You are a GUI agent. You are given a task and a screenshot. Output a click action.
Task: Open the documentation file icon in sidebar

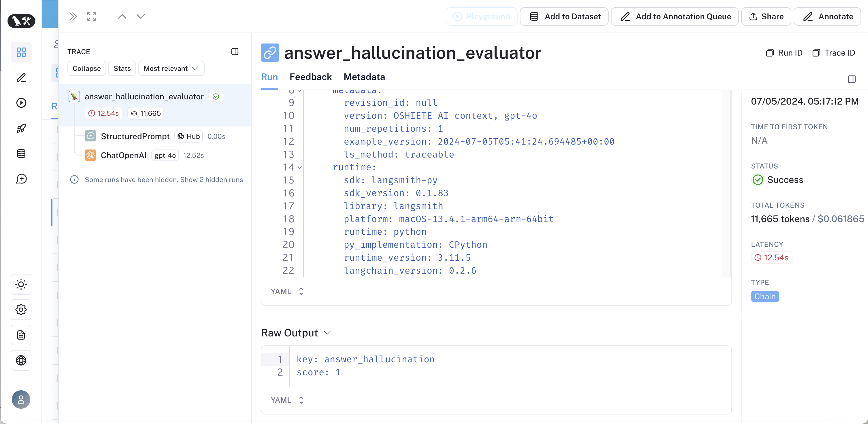[x=21, y=335]
